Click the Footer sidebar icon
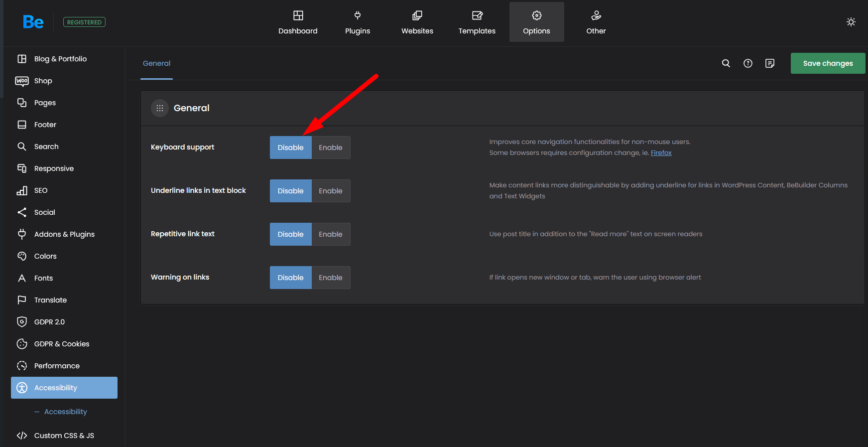 point(22,125)
